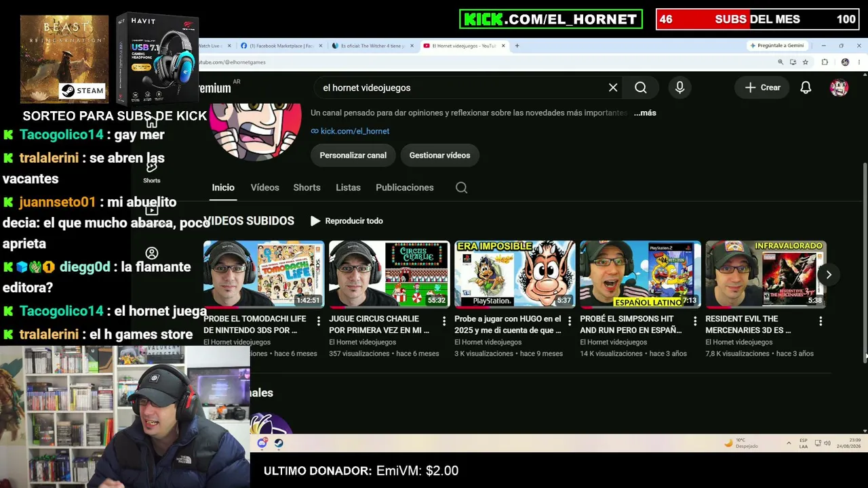Close The Witcher 4 browser tab
Viewport: 868px width, 488px height.
pos(412,46)
